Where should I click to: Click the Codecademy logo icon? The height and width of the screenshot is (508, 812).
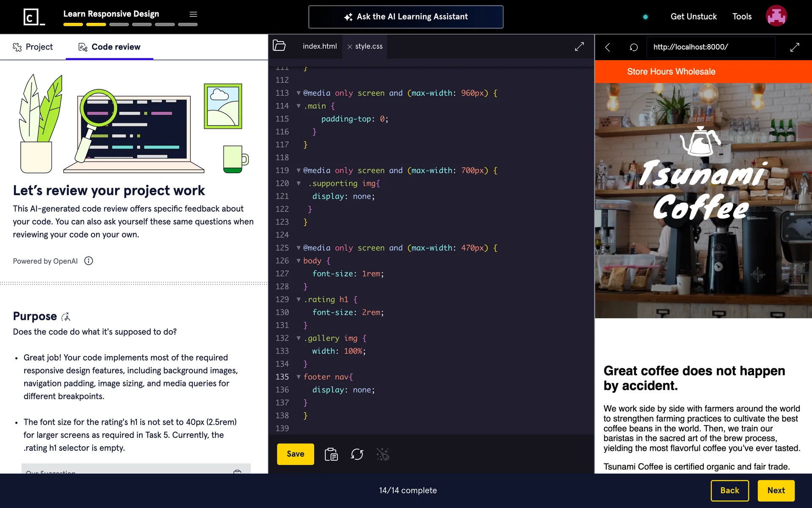pyautogui.click(x=33, y=17)
